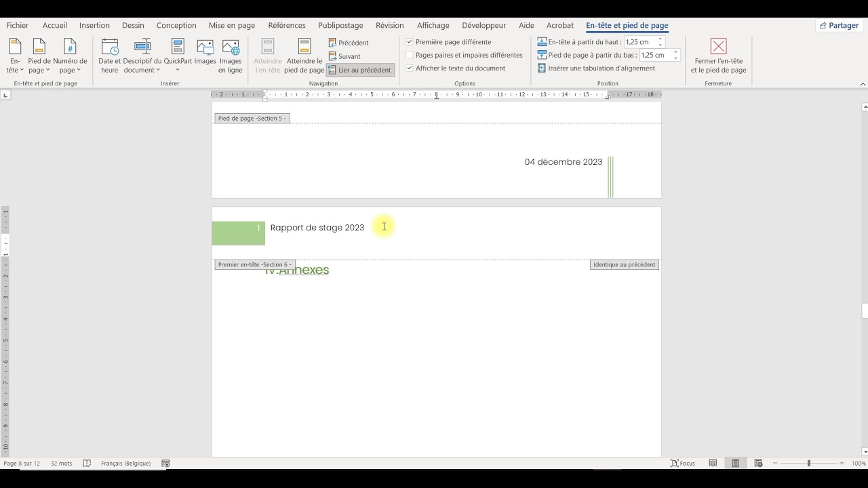
Task: Click the 100% zoom level
Action: click(859, 464)
